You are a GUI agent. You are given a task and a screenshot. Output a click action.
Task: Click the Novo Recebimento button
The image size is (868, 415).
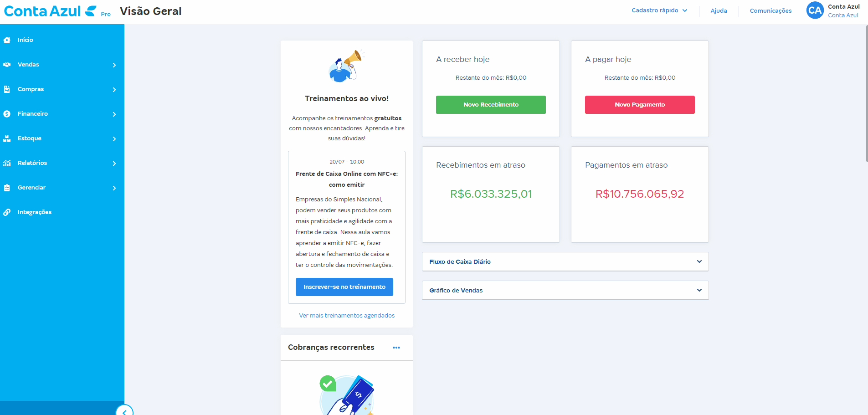(491, 105)
